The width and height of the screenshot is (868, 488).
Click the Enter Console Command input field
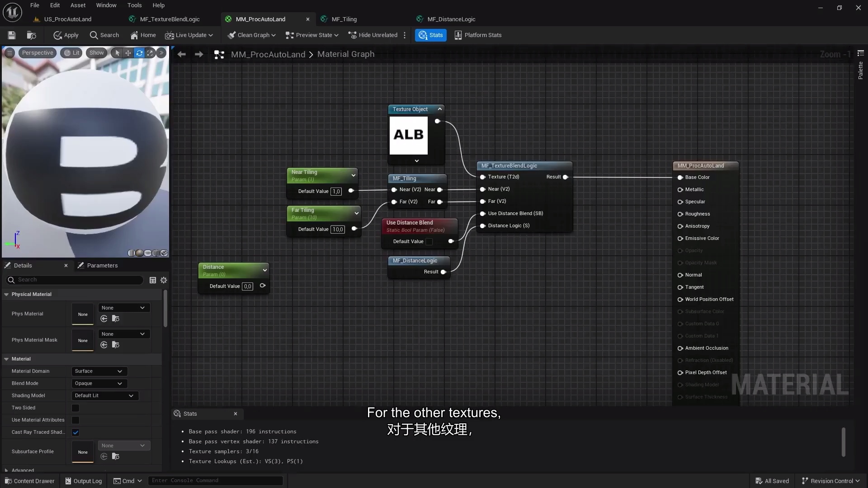216,480
